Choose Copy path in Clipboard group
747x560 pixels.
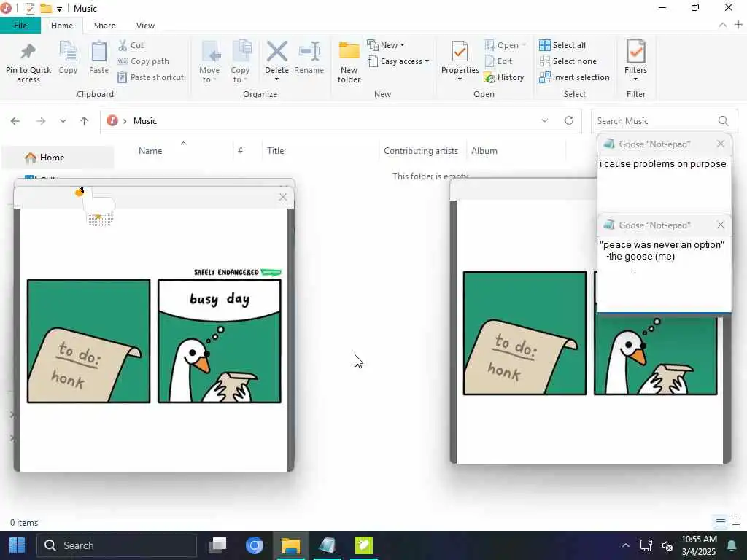click(x=144, y=61)
